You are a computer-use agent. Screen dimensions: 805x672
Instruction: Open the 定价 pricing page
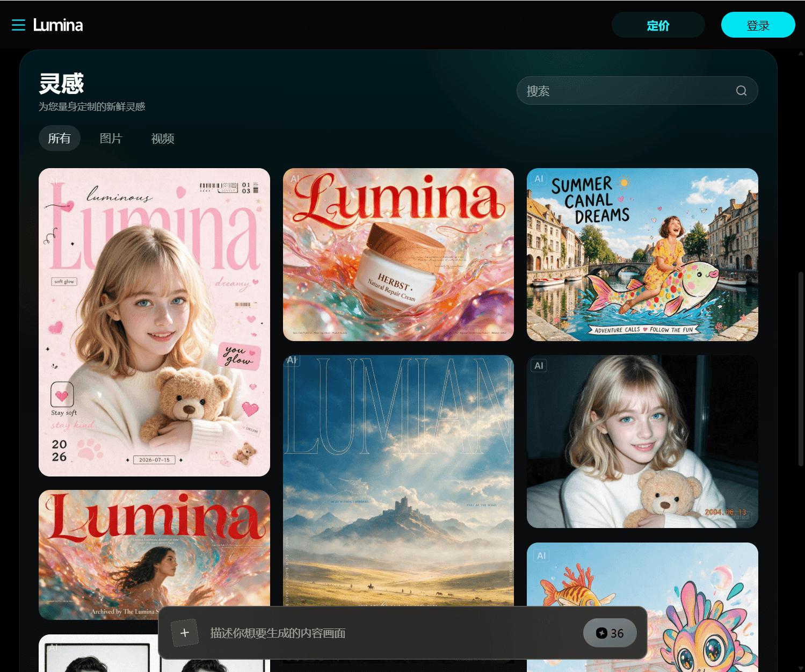click(658, 25)
